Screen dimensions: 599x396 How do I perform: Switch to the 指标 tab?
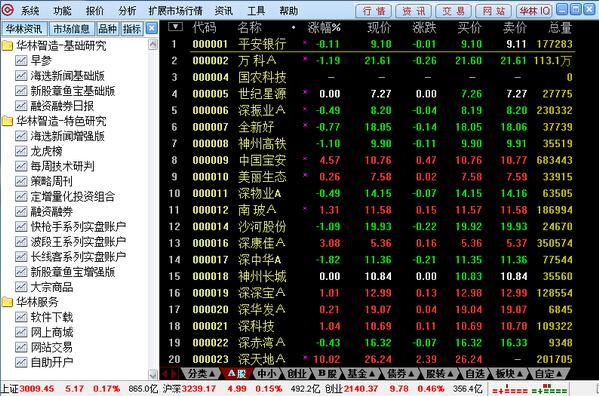132,29
